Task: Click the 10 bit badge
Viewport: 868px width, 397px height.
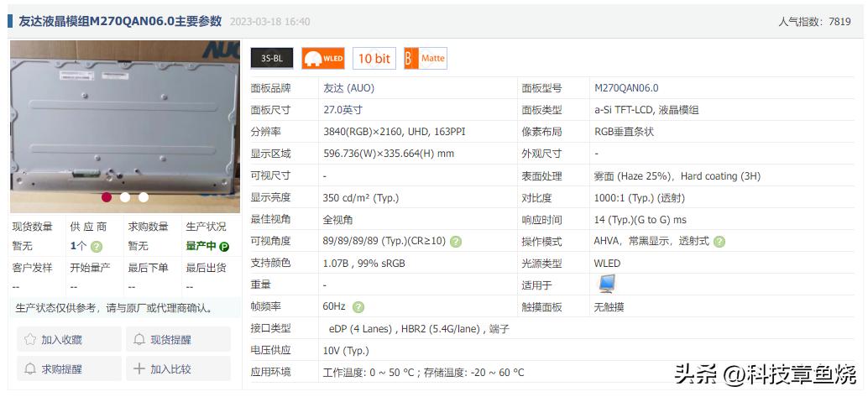Action: (x=374, y=58)
